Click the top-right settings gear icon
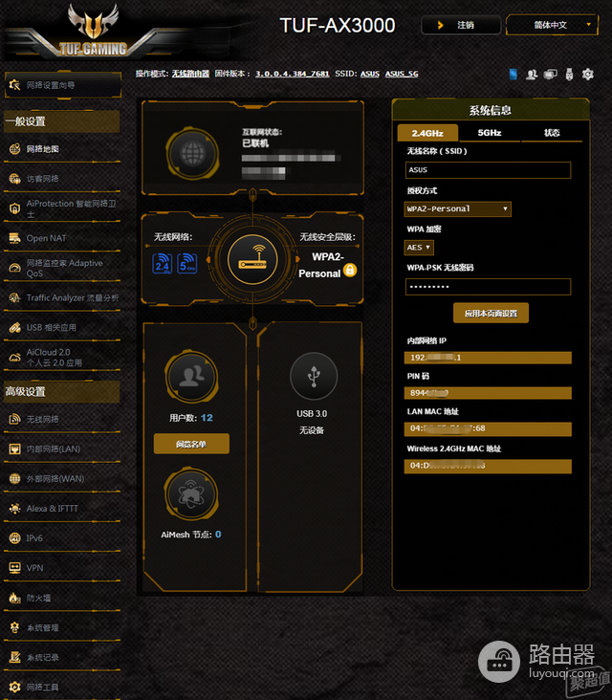Image resolution: width=612 pixels, height=700 pixels. pyautogui.click(x=588, y=74)
